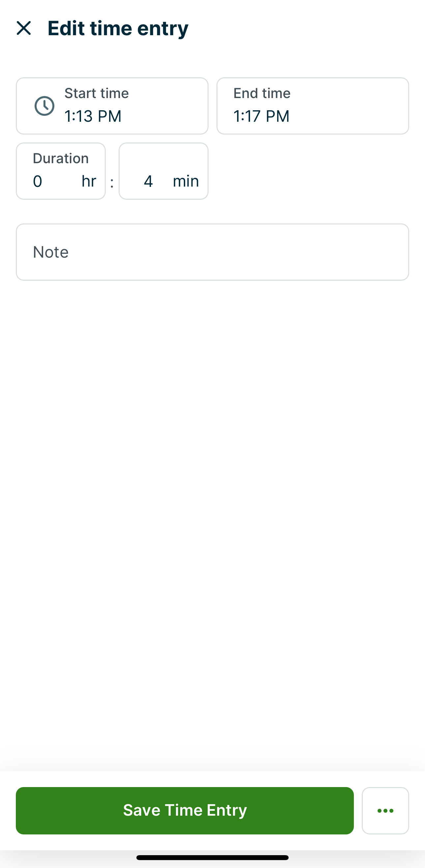Open the End time picker field
425x868 pixels.
[x=312, y=106]
